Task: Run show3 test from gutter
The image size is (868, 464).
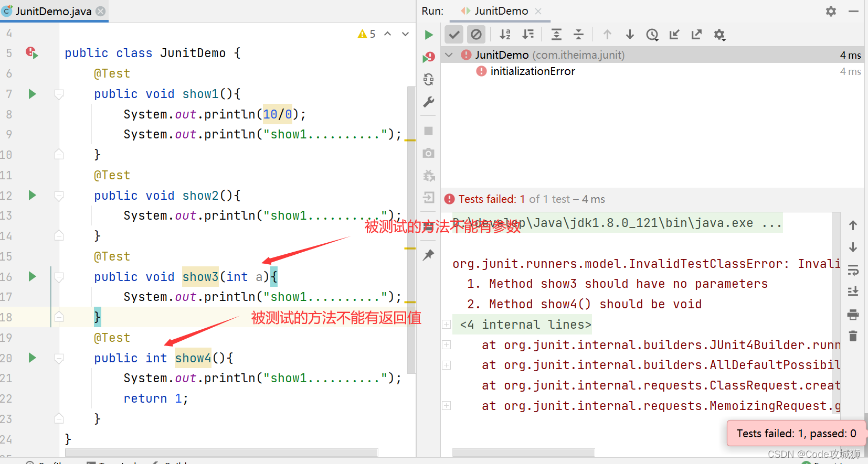Action: (x=33, y=277)
